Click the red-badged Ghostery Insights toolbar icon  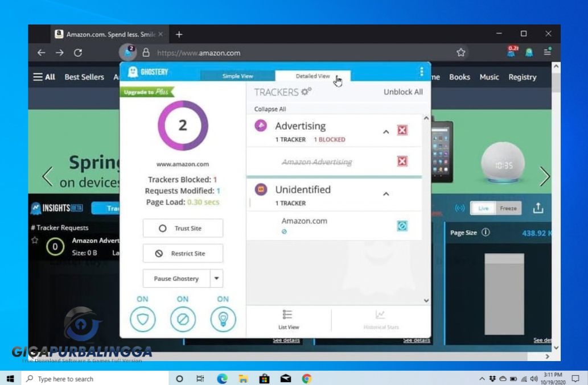pos(512,51)
